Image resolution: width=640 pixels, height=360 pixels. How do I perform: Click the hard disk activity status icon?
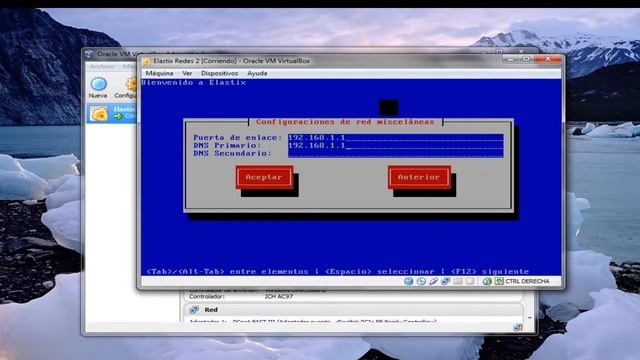click(x=409, y=281)
